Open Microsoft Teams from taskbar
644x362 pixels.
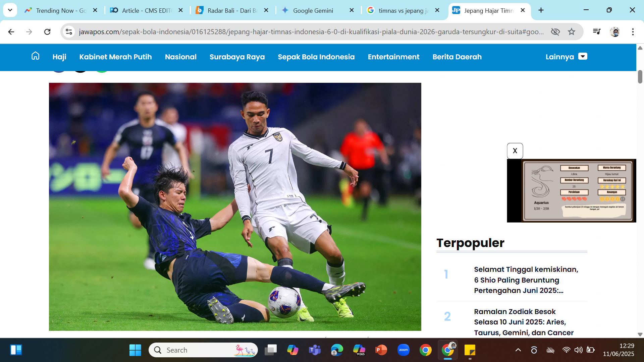pyautogui.click(x=315, y=350)
